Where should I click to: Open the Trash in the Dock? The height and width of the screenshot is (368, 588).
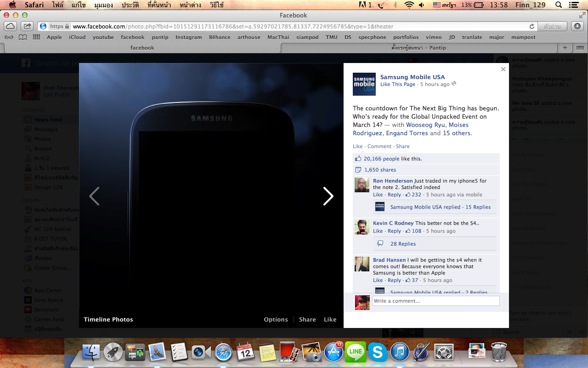(x=499, y=352)
